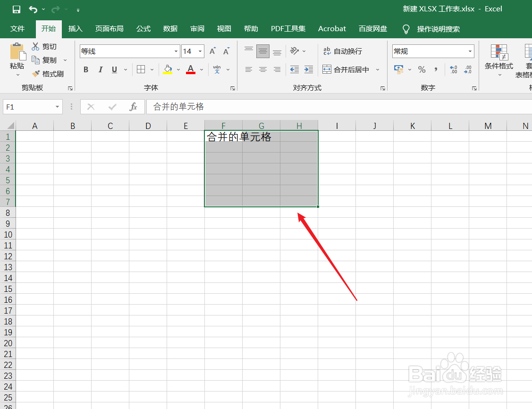Increase font size with the larger A icon
The image size is (532, 409).
click(213, 51)
